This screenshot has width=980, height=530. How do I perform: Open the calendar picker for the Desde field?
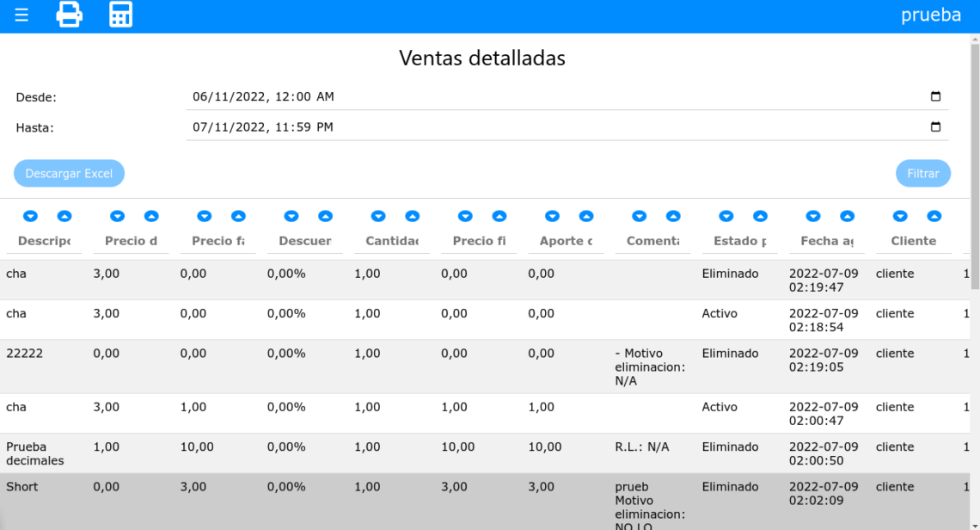click(x=935, y=96)
